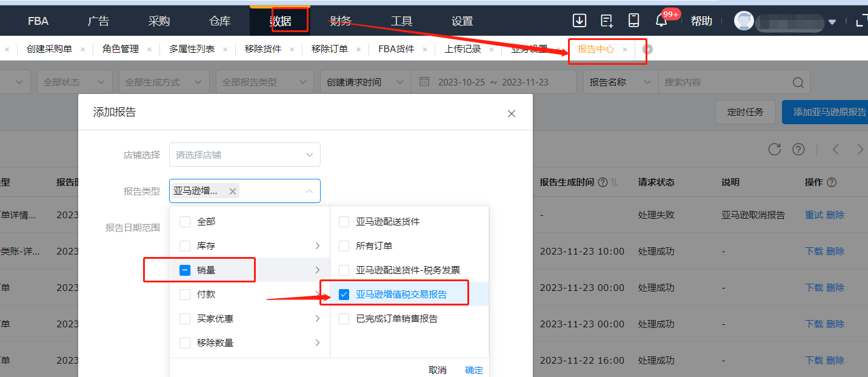Close the 多属性列表 tab
Screen dimensions: 868x377
pyautogui.click(x=225, y=50)
